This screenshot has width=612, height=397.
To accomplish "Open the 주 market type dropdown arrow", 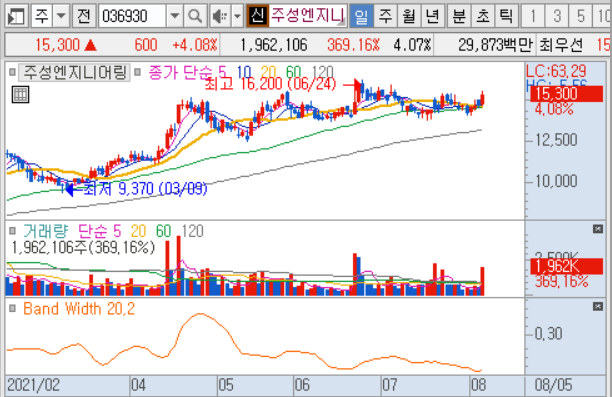I will tap(61, 16).
